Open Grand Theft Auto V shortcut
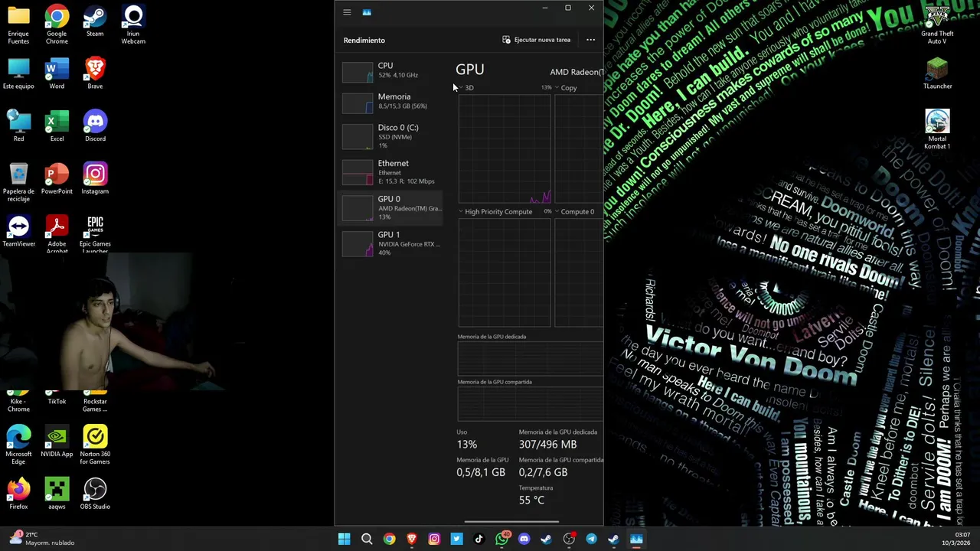Image resolution: width=980 pixels, height=551 pixels. point(937,24)
